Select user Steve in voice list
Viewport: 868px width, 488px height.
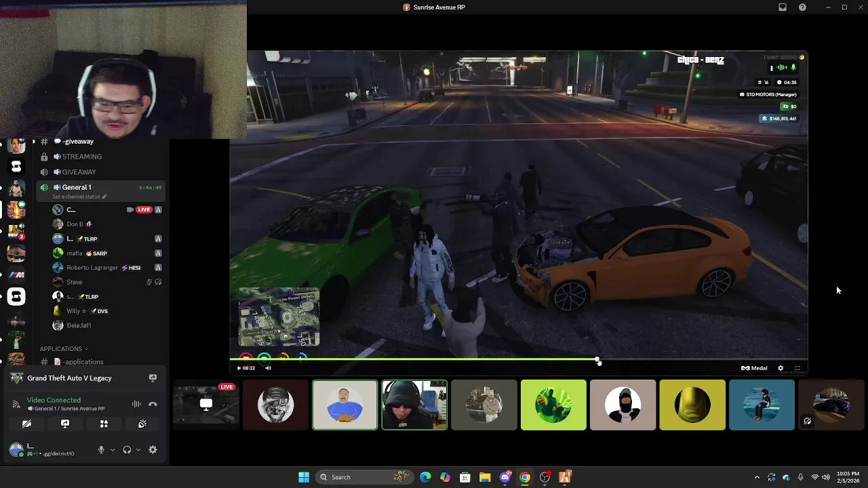point(108,282)
